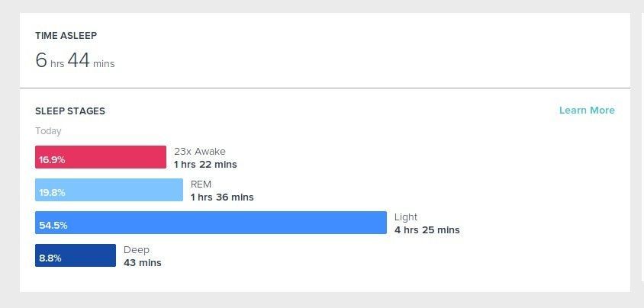Click the Light stage label

click(406, 217)
